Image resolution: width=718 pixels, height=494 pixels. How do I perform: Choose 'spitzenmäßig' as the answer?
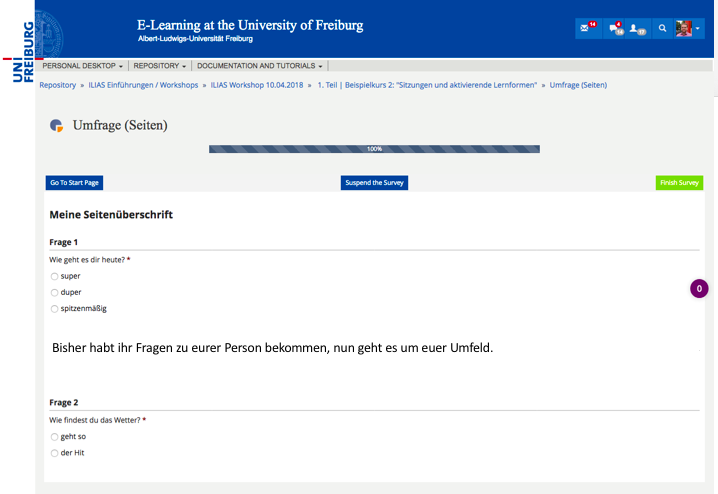tap(55, 309)
